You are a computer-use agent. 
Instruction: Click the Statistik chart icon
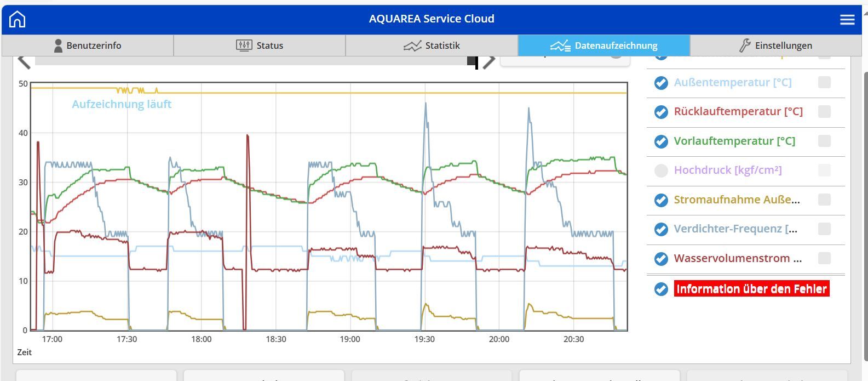412,46
